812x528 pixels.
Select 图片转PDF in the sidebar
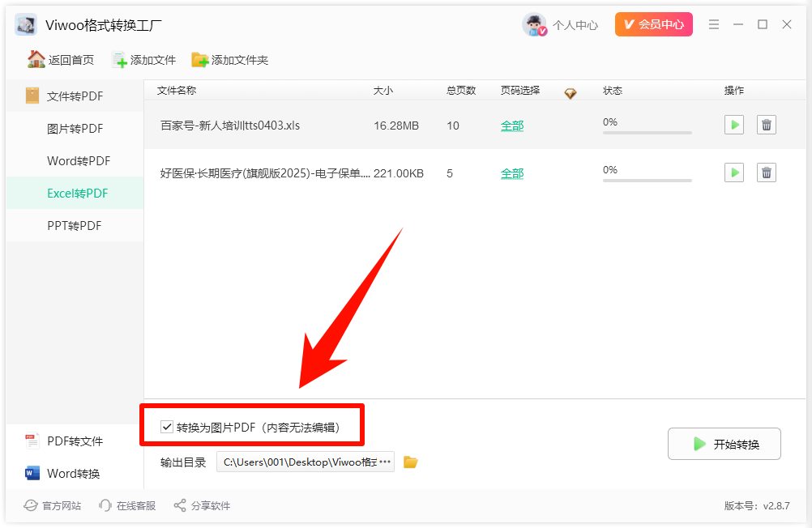[x=75, y=129]
